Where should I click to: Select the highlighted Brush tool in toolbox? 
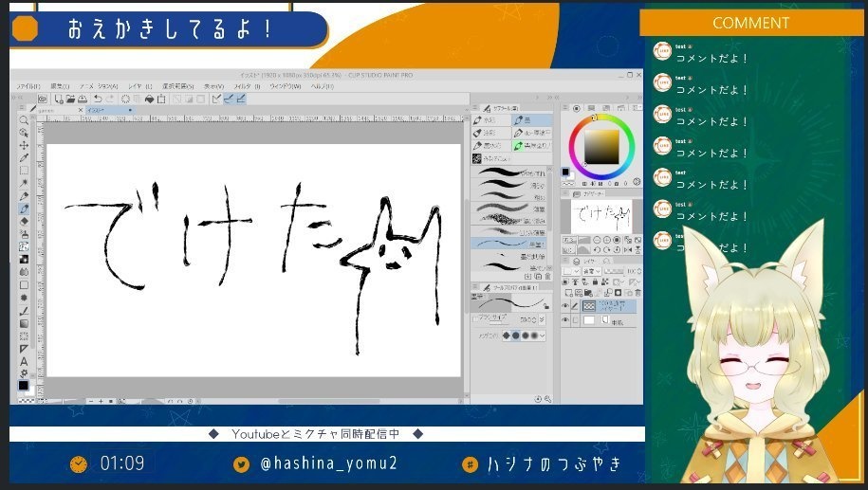(x=24, y=209)
